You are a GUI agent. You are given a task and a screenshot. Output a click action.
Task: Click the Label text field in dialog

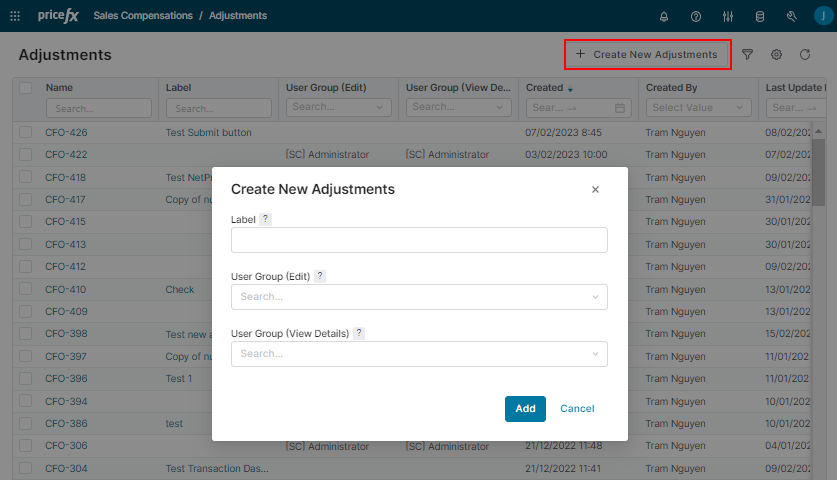point(418,240)
